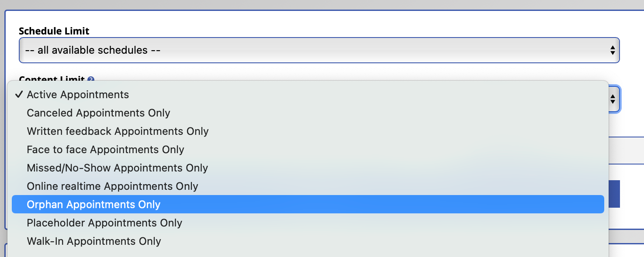Open the Content Limit help question-mark icon

tap(90, 79)
